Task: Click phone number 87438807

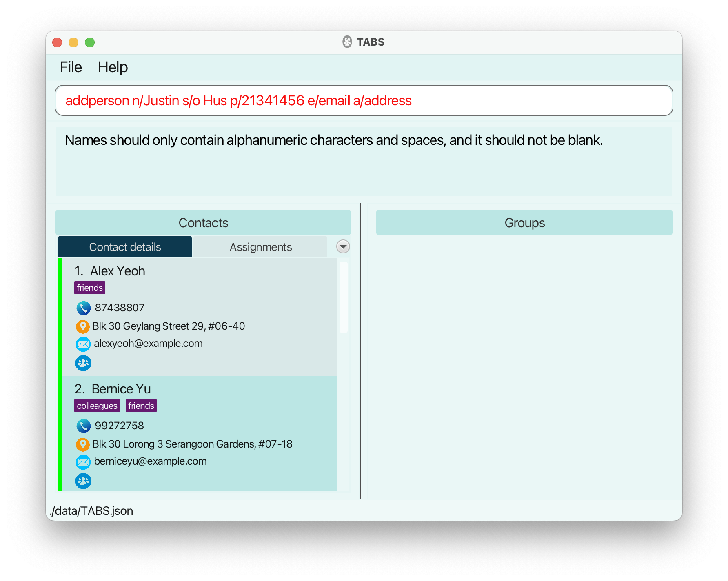Action: (x=120, y=308)
